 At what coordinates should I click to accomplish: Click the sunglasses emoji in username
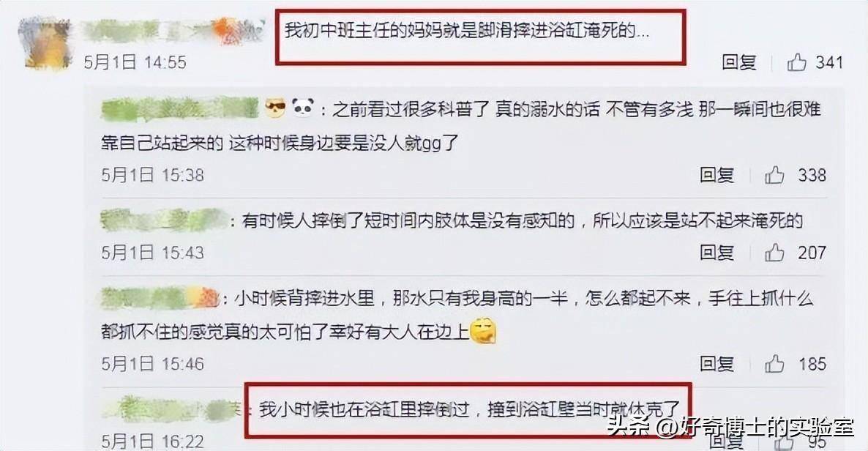[x=274, y=107]
